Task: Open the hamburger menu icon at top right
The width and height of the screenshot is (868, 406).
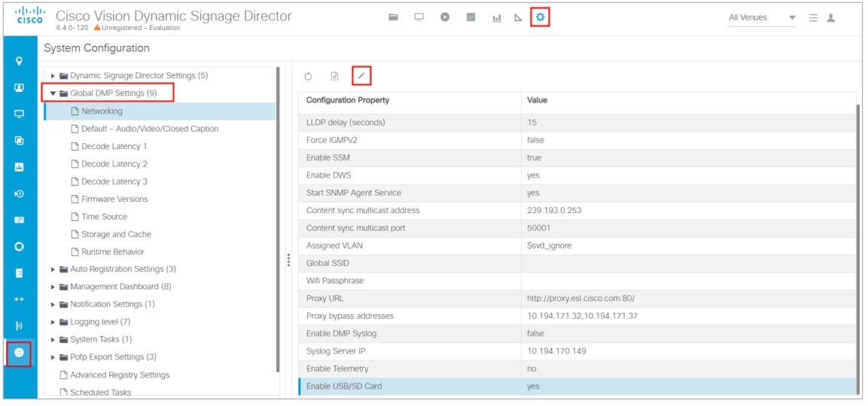Action: click(x=813, y=18)
